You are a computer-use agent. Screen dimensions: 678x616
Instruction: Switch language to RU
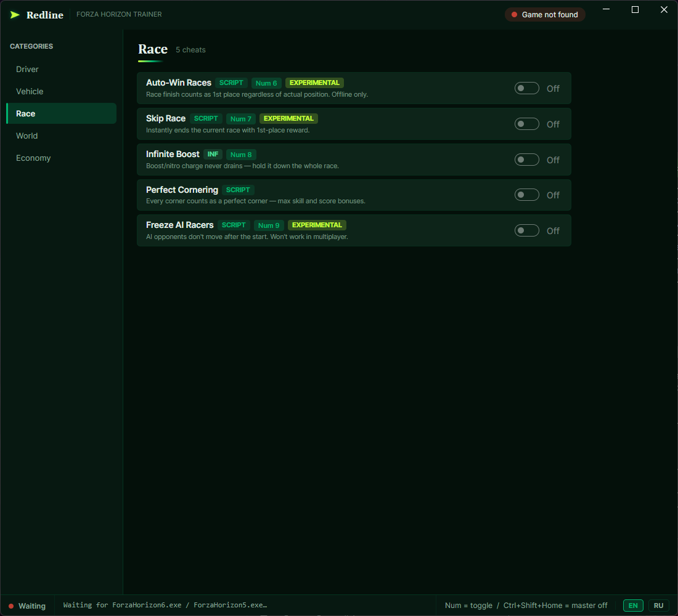(658, 606)
